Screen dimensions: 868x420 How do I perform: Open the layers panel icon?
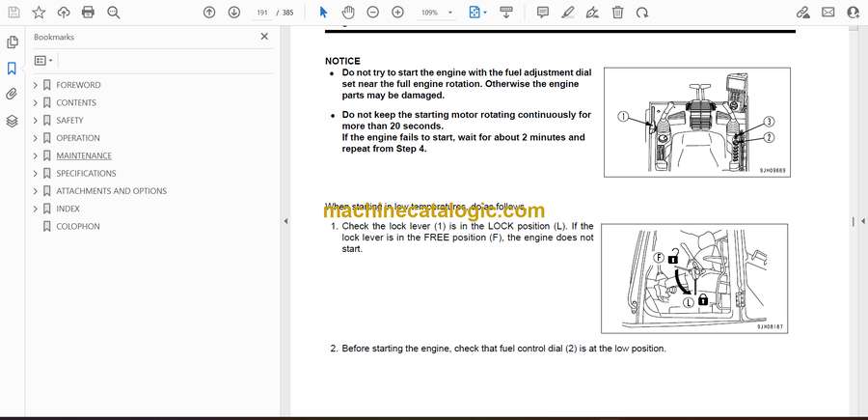13,121
